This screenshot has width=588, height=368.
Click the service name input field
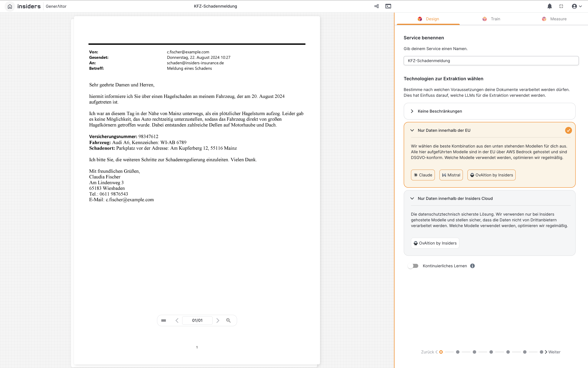(x=491, y=61)
